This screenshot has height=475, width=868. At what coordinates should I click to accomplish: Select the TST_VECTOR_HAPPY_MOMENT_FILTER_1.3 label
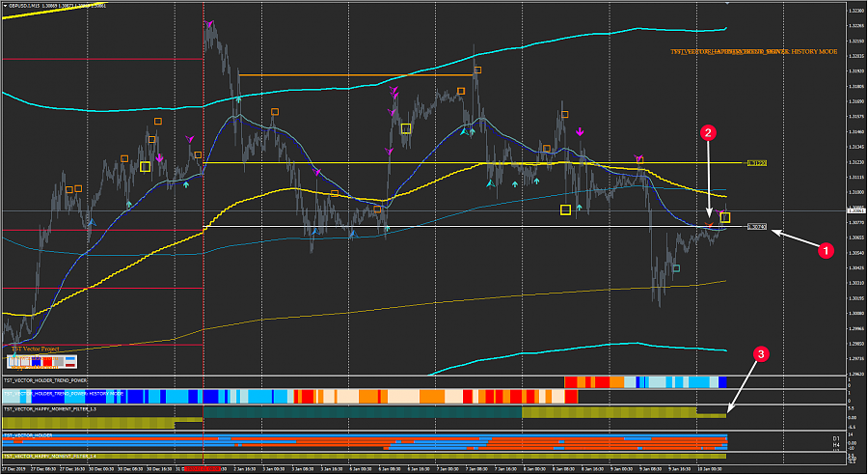[50, 409]
